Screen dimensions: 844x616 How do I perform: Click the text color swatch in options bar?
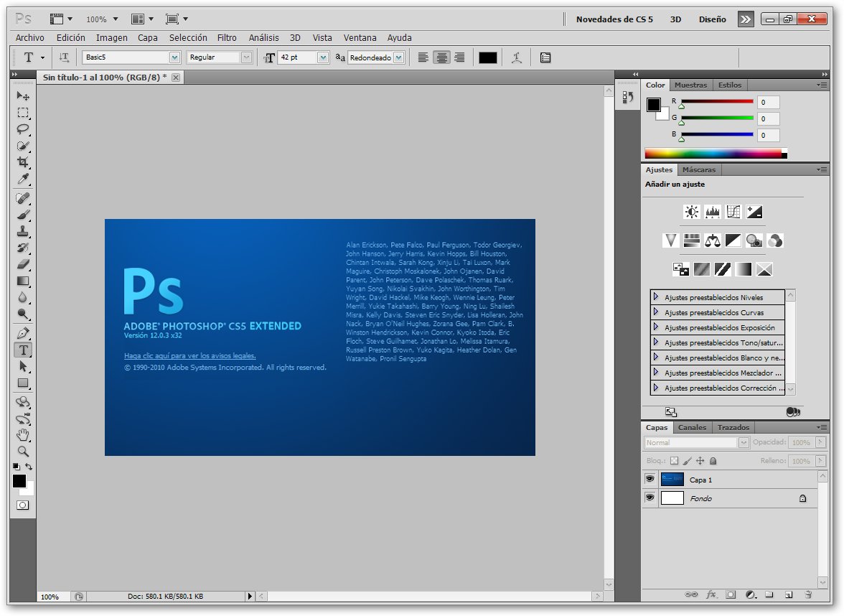point(488,57)
